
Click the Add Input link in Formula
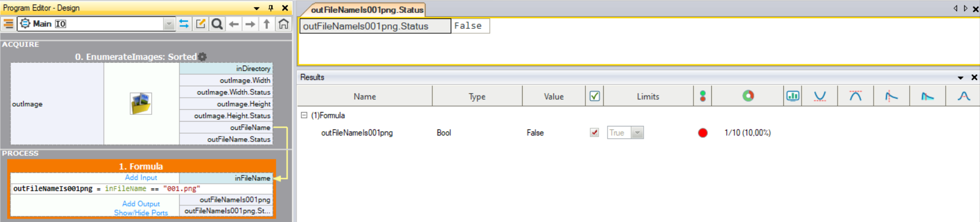tap(141, 178)
